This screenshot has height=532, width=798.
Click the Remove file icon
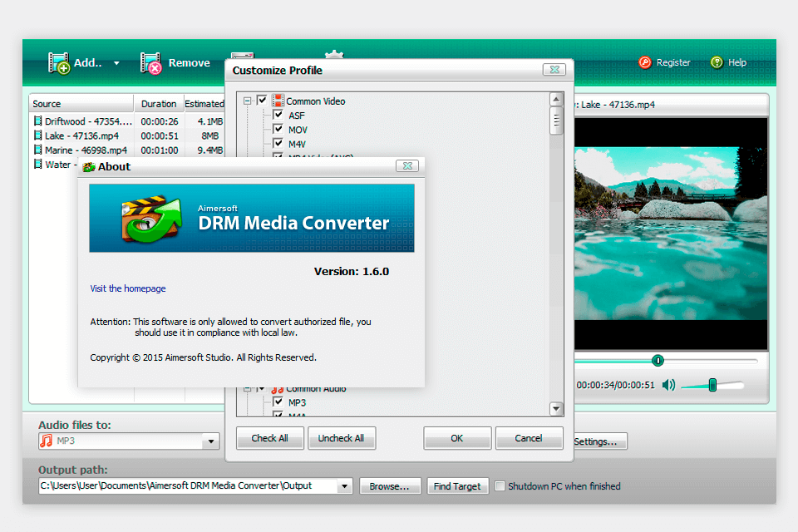151,63
